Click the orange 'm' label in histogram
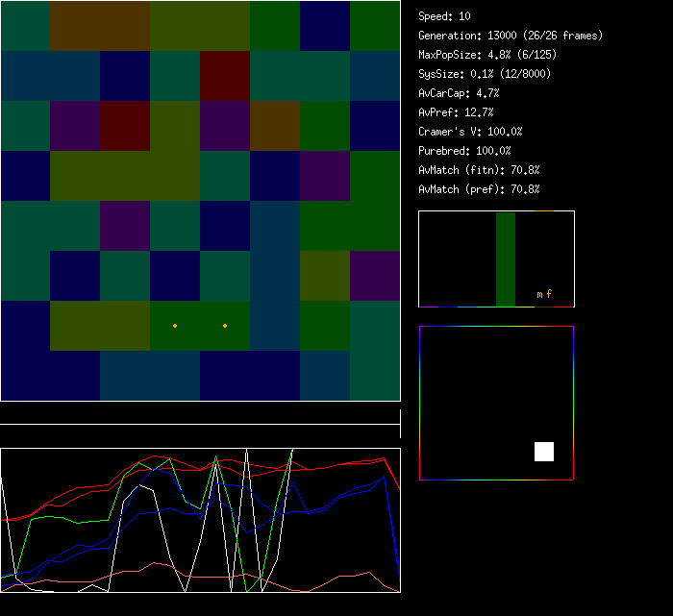The width and height of the screenshot is (673, 616). 539,294
